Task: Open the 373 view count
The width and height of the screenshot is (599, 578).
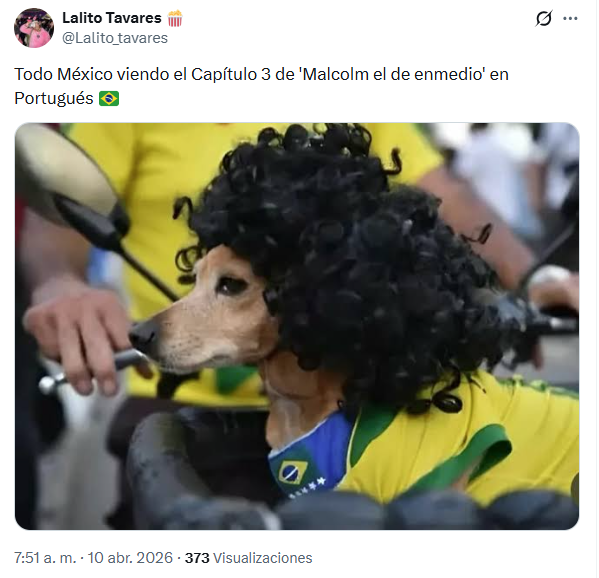Action: pos(197,558)
